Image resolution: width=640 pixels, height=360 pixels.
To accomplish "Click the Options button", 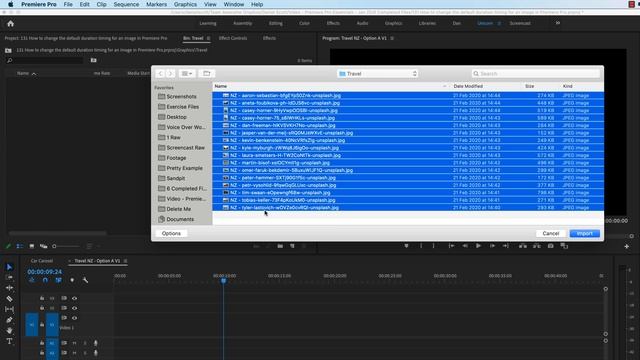I will [171, 233].
